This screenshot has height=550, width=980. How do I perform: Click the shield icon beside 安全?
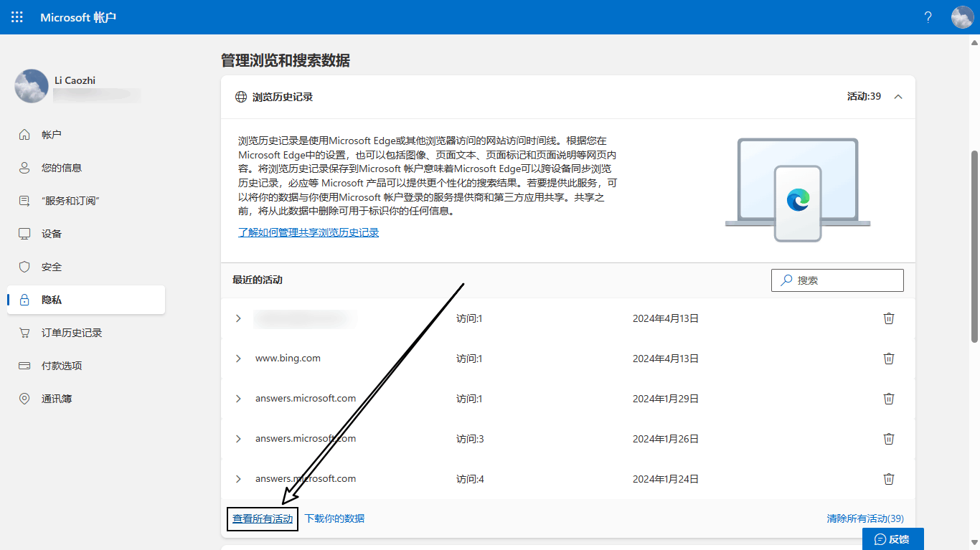pyautogui.click(x=24, y=267)
